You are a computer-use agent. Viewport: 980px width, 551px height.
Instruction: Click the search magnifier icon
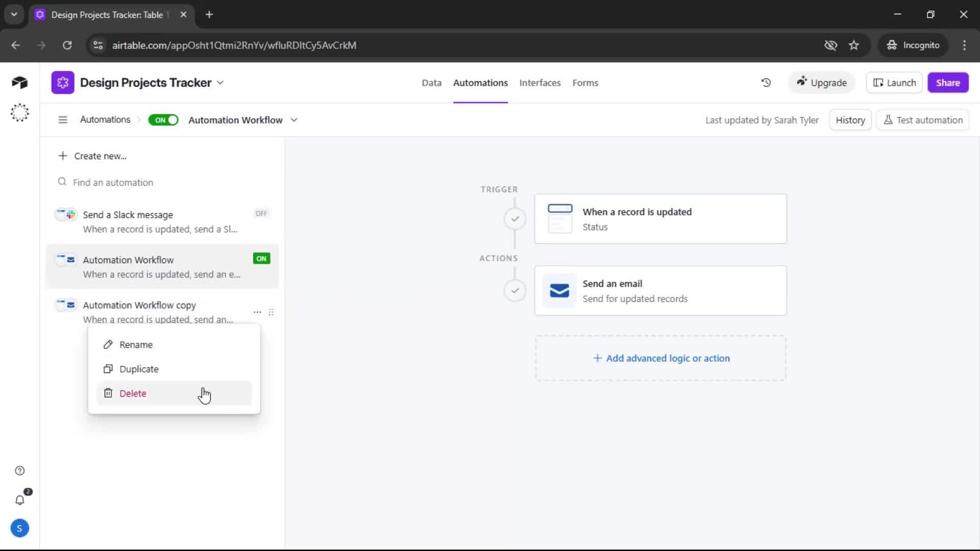(x=62, y=182)
